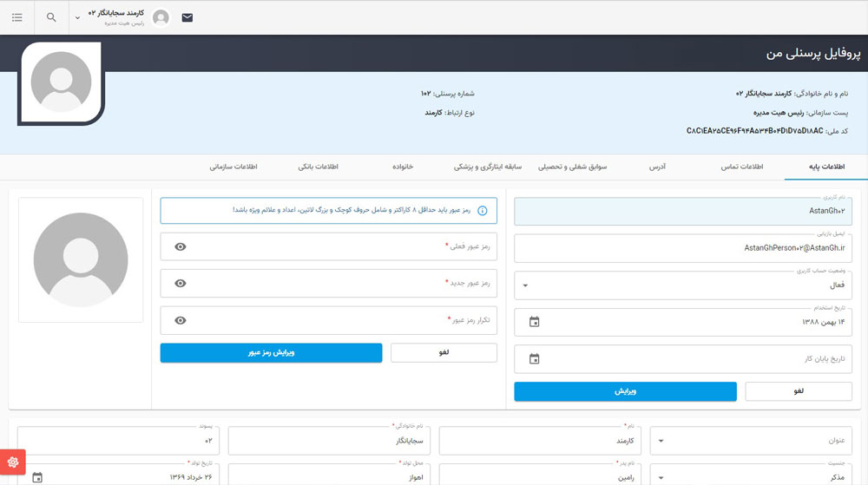Click لغو button beside ویرایش
The width and height of the screenshot is (868, 485).
coord(799,391)
